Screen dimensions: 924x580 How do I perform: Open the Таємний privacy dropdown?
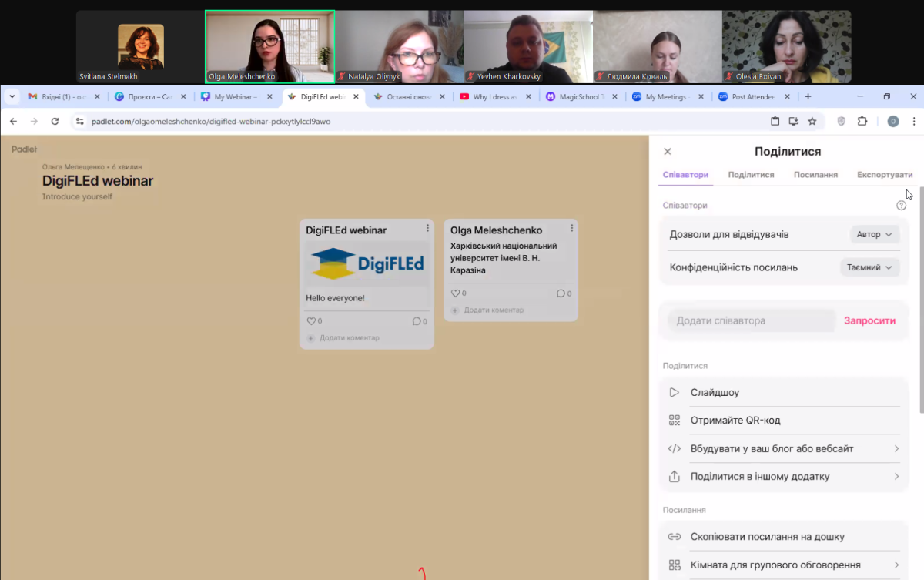tap(869, 267)
